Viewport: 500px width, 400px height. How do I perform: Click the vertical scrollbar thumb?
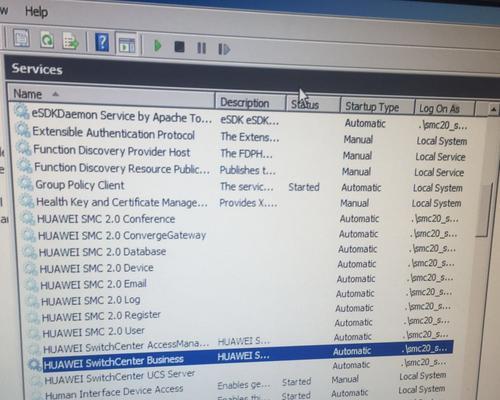(483, 210)
